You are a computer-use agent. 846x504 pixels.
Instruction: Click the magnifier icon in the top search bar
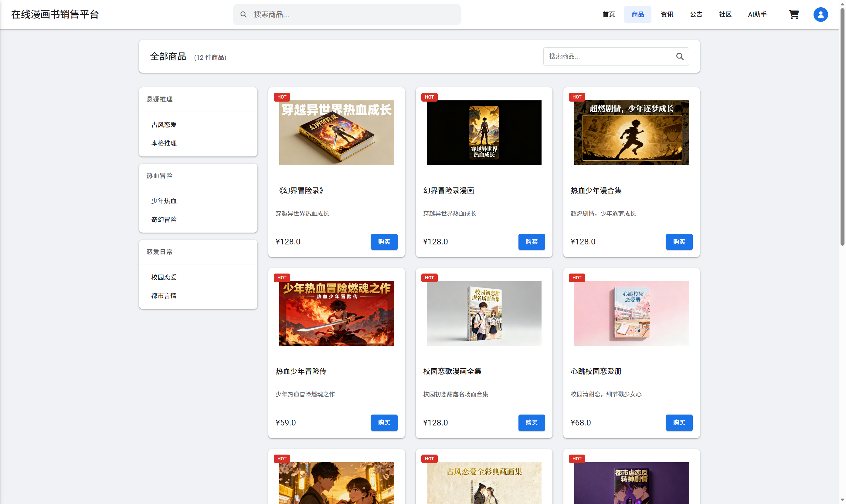pyautogui.click(x=243, y=14)
